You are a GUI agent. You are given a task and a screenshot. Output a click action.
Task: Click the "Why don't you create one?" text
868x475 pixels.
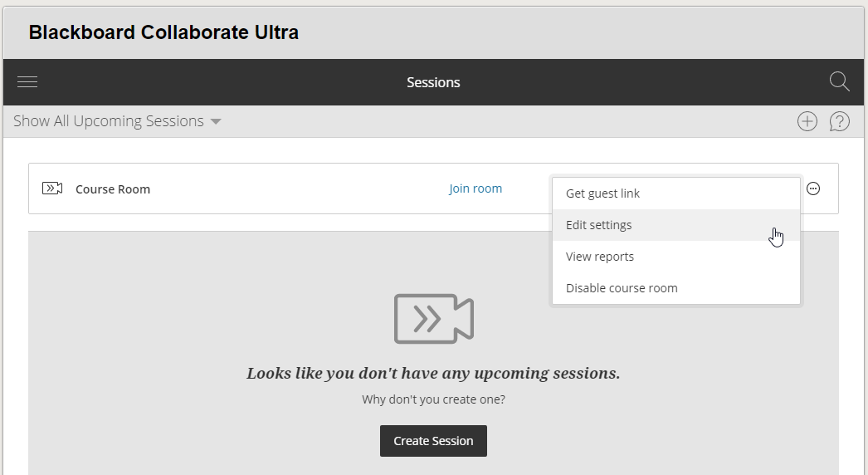point(433,399)
